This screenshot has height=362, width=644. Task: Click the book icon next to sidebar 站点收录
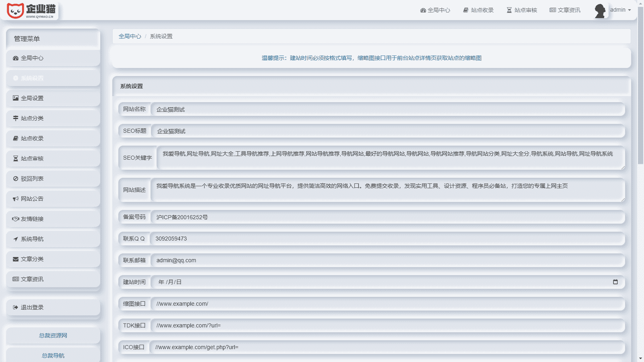point(16,138)
